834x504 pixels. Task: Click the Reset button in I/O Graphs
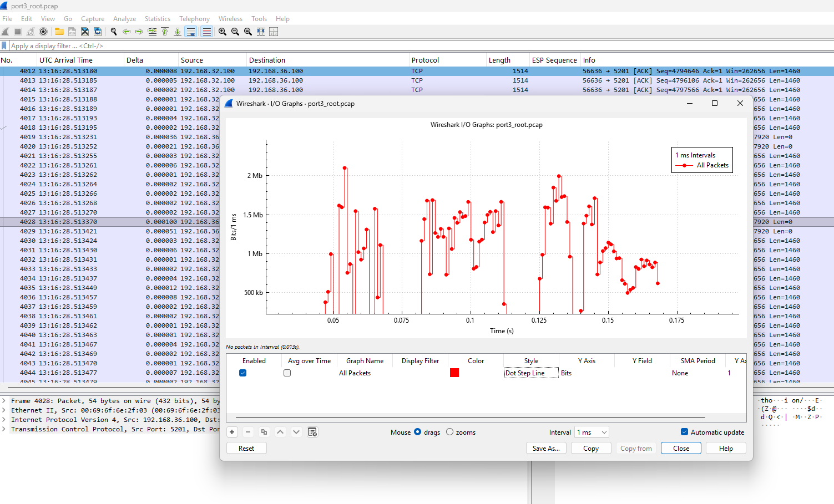(246, 448)
